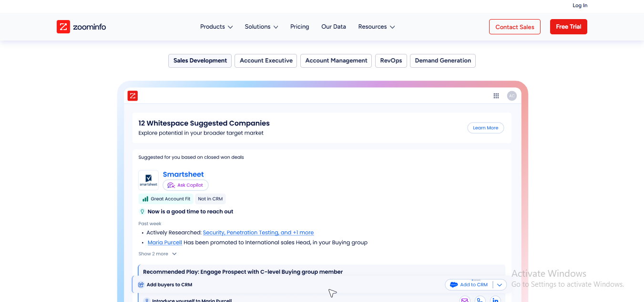
Task: Click the email icon for Maria Purcell
Action: [465, 300]
